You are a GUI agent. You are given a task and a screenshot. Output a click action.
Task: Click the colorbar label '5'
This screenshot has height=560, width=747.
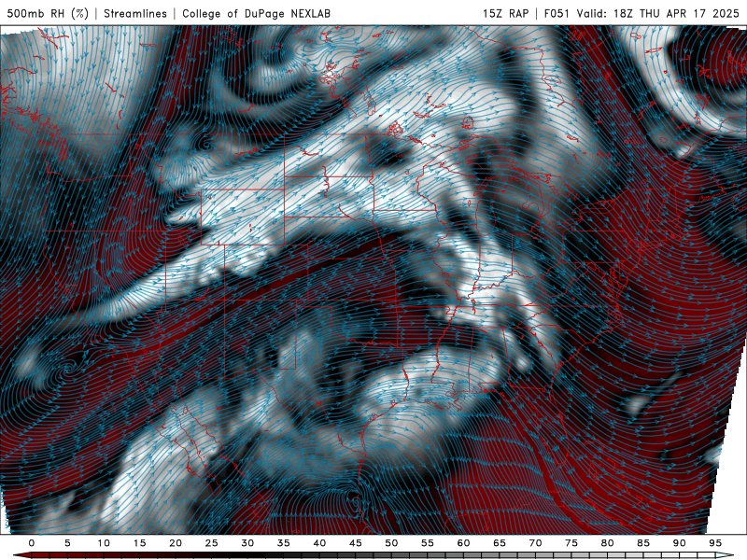[x=67, y=543]
